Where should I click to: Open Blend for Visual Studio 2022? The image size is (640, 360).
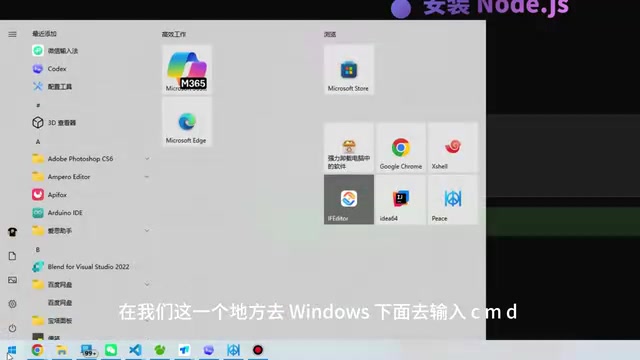(x=91, y=267)
